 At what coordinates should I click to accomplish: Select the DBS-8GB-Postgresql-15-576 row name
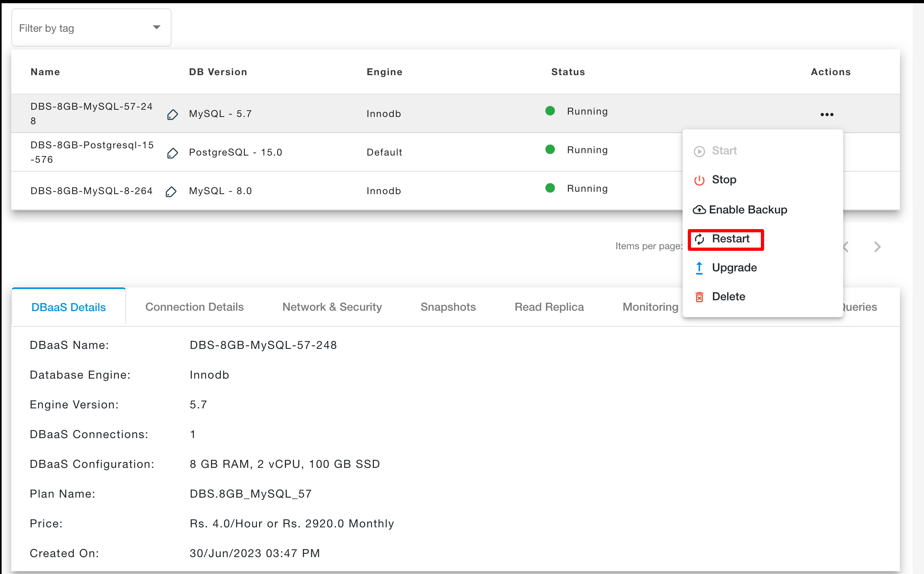tap(92, 152)
